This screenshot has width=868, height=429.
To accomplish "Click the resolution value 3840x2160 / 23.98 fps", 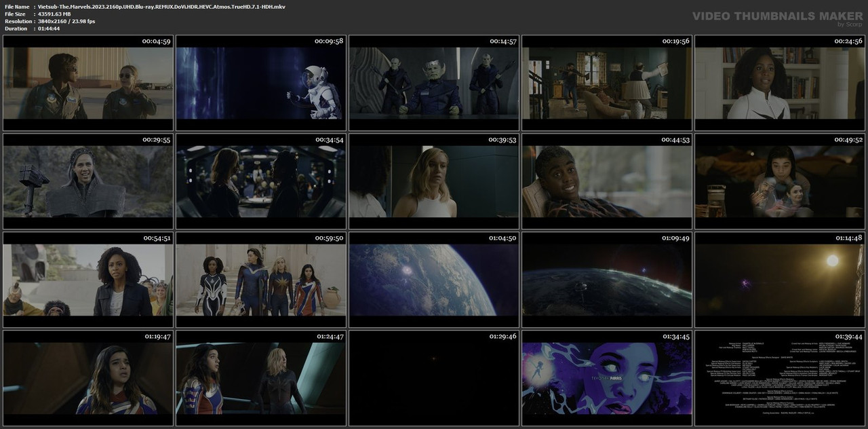I will point(66,21).
